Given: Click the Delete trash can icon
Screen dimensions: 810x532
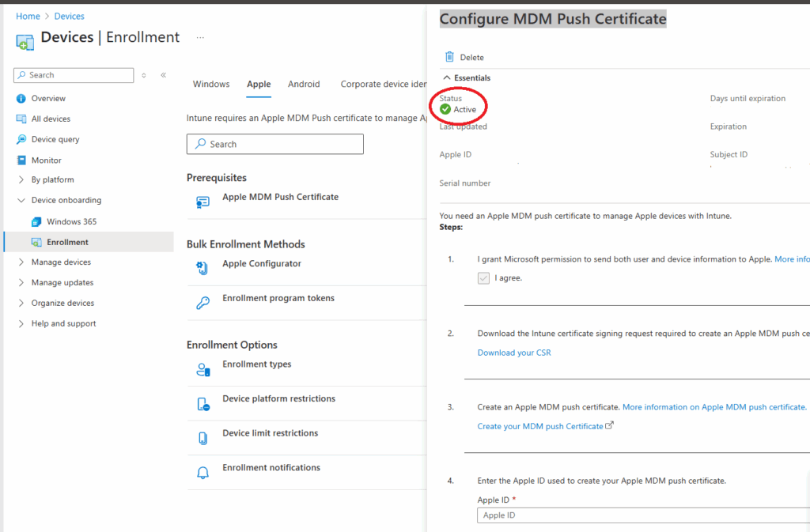Looking at the screenshot, I should pyautogui.click(x=449, y=57).
